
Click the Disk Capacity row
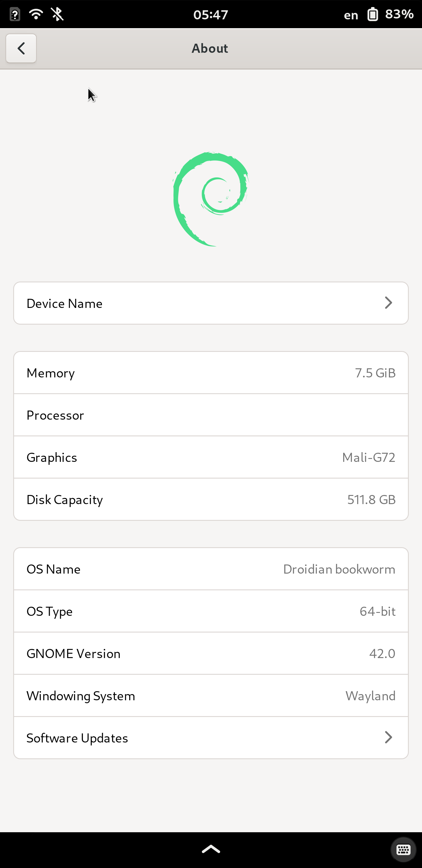pos(211,499)
